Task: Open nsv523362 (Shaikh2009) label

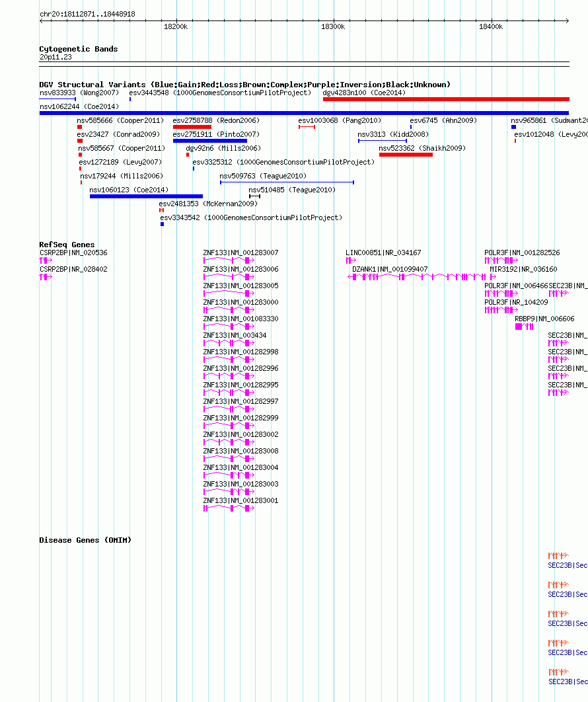Action: click(422, 148)
